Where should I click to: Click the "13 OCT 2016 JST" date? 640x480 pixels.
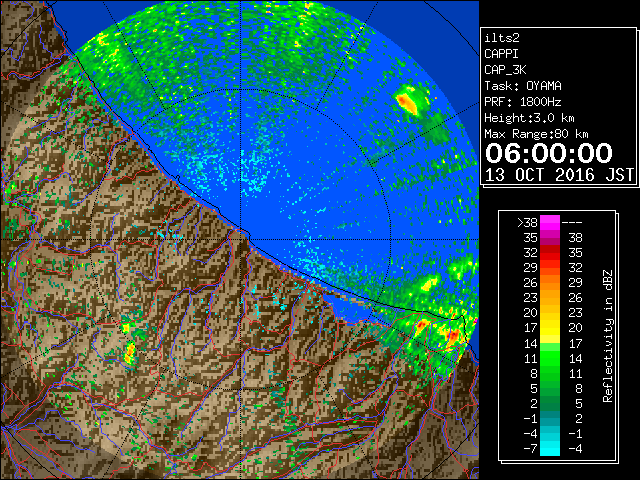[559, 175]
